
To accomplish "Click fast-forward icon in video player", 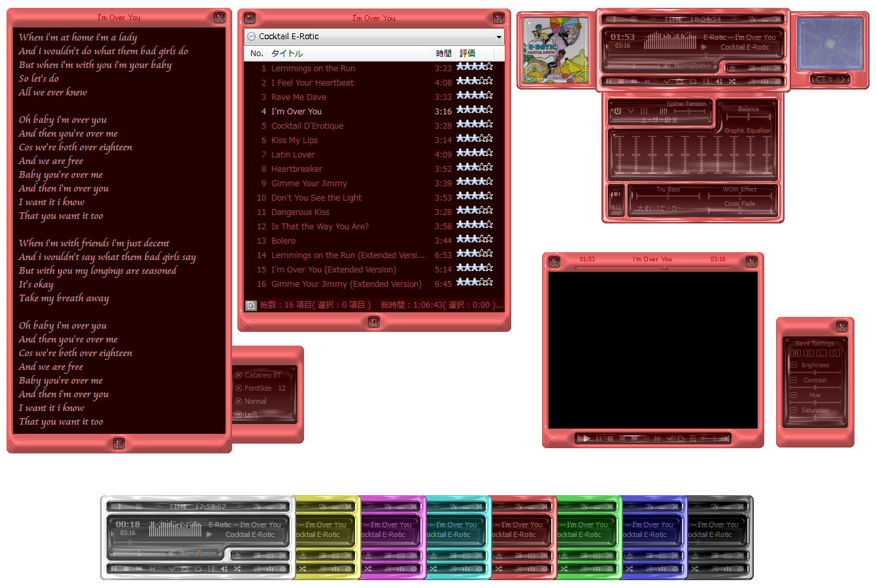I will pyautogui.click(x=658, y=438).
